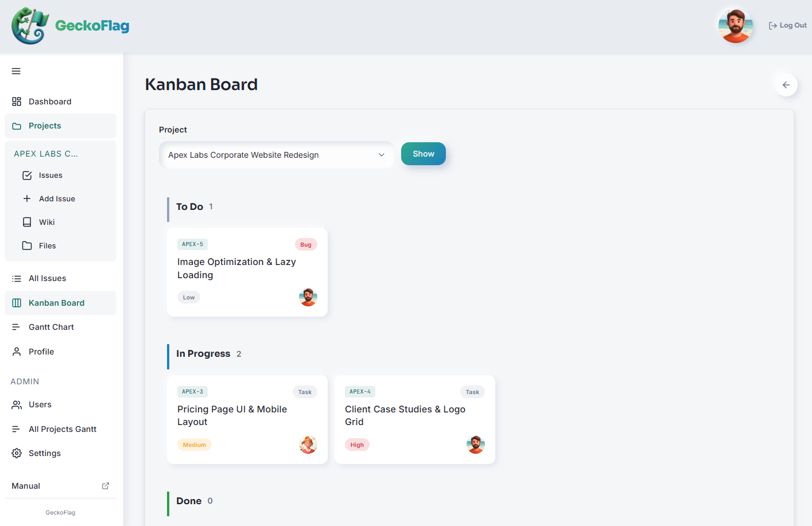This screenshot has height=526, width=812.
Task: Open the Manual link
Action: 60,486
